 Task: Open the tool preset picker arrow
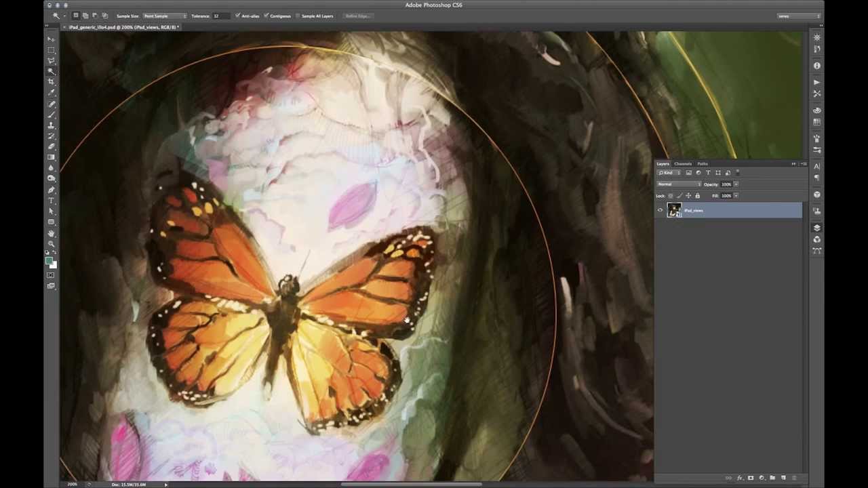click(x=64, y=16)
